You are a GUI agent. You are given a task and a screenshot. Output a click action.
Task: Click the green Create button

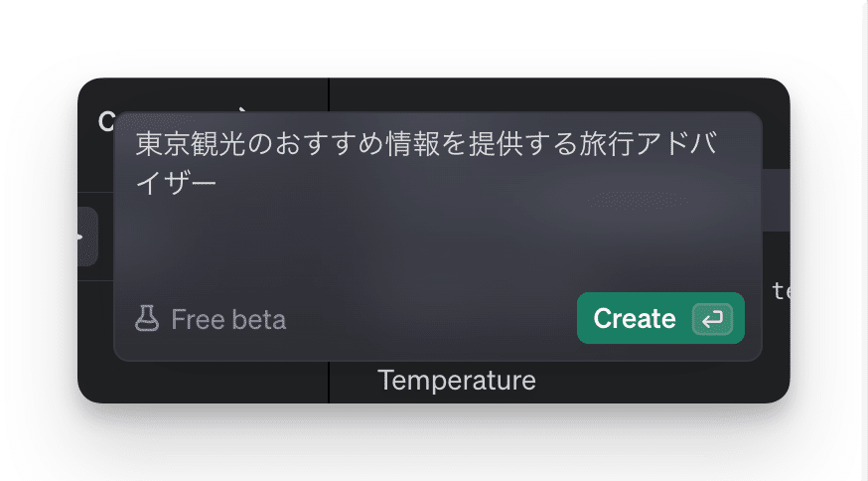[x=659, y=318]
